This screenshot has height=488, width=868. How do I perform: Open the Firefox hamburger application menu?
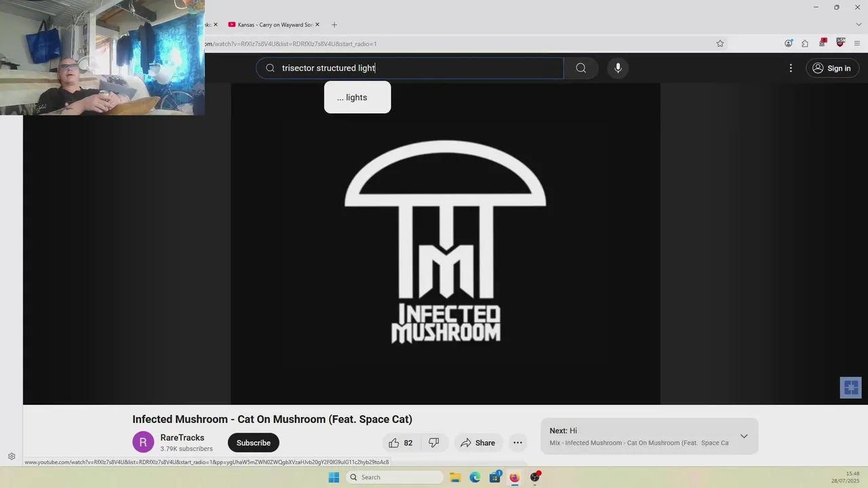[x=857, y=43]
